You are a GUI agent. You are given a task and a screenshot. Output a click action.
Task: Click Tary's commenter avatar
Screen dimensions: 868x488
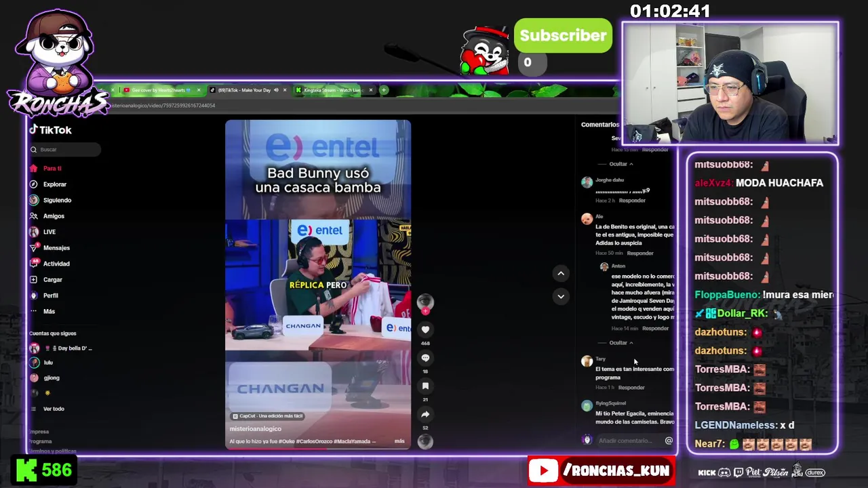(587, 361)
